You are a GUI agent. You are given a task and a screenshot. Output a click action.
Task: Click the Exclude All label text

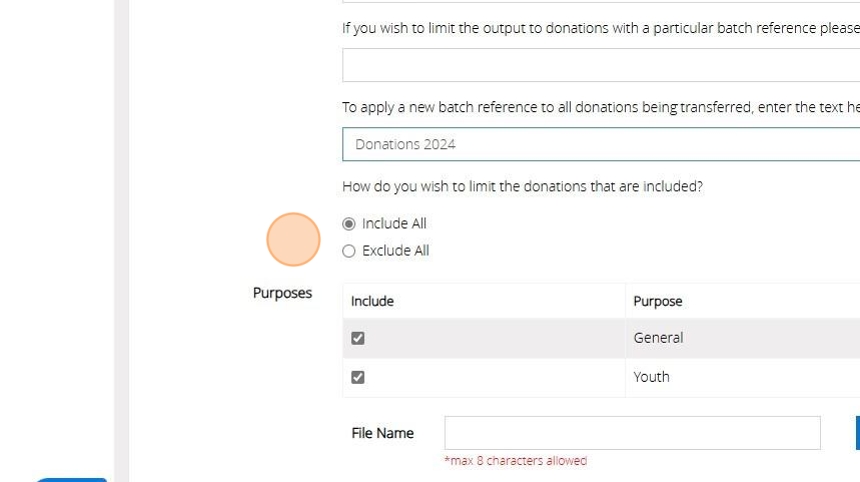396,251
